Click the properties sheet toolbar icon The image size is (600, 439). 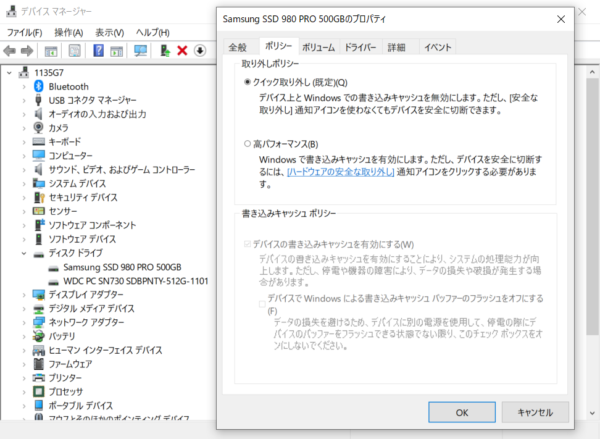coord(75,51)
